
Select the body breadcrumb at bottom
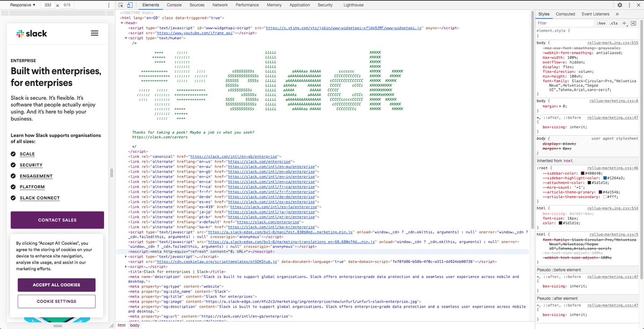point(135,325)
